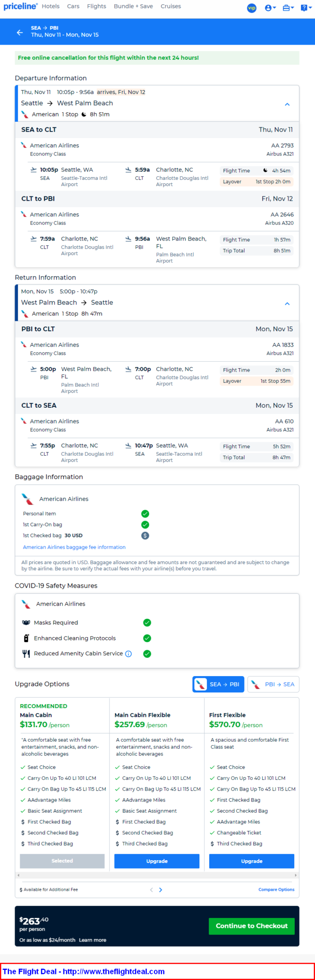Click the help question mark icon
This screenshot has width=315, height=980.
point(306,8)
